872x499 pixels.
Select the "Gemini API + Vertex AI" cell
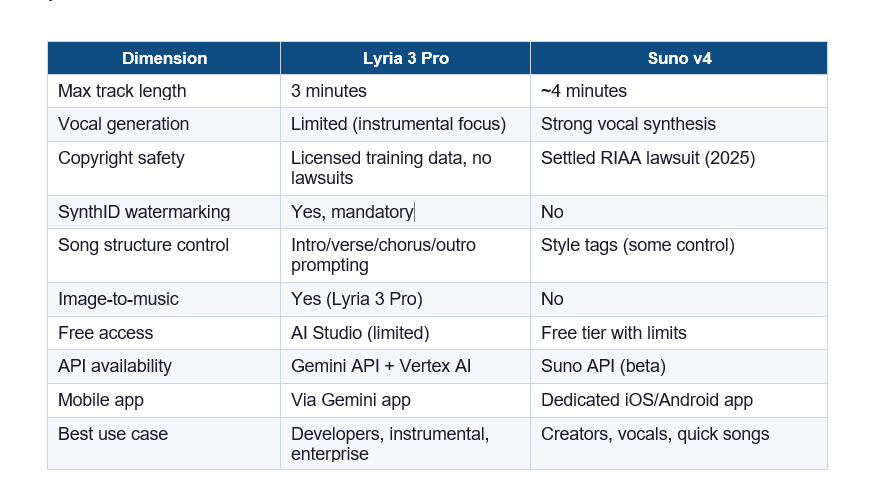pos(381,366)
